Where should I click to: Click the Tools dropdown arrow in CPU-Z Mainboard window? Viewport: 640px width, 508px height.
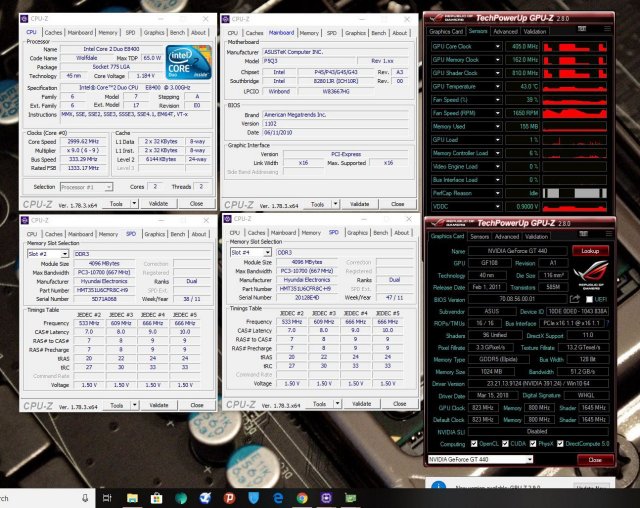coord(336,204)
